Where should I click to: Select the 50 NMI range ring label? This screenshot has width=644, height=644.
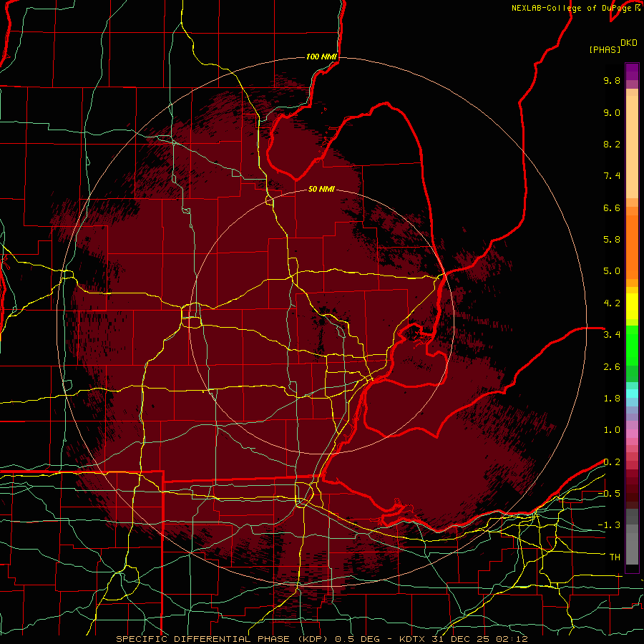pyautogui.click(x=321, y=189)
